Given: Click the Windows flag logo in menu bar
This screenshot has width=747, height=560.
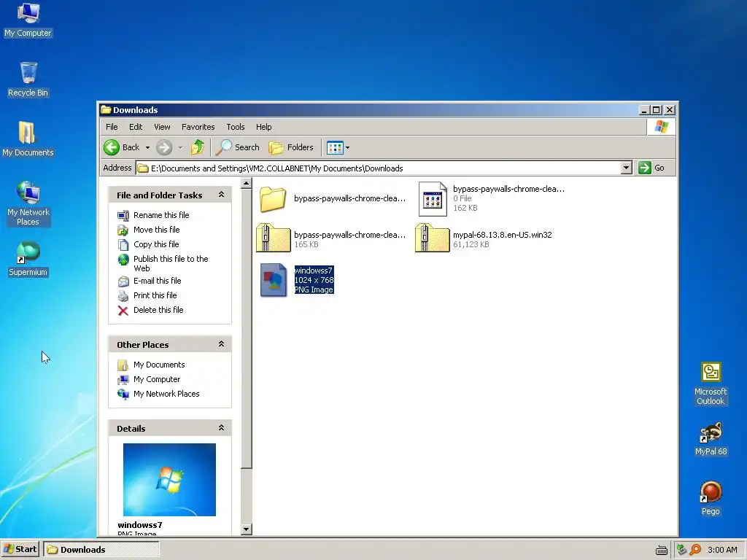Looking at the screenshot, I should tap(661, 127).
